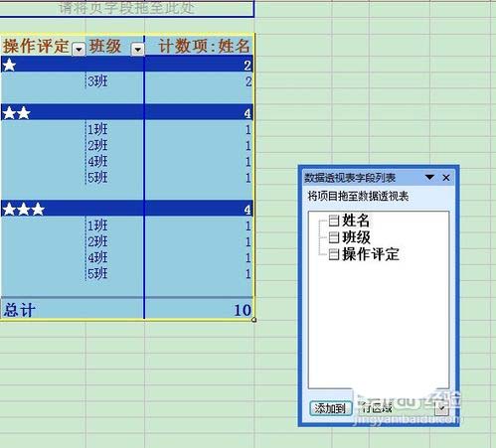This screenshot has width=496, height=448.
Task: Select the two-star rating group row
Action: point(127,112)
